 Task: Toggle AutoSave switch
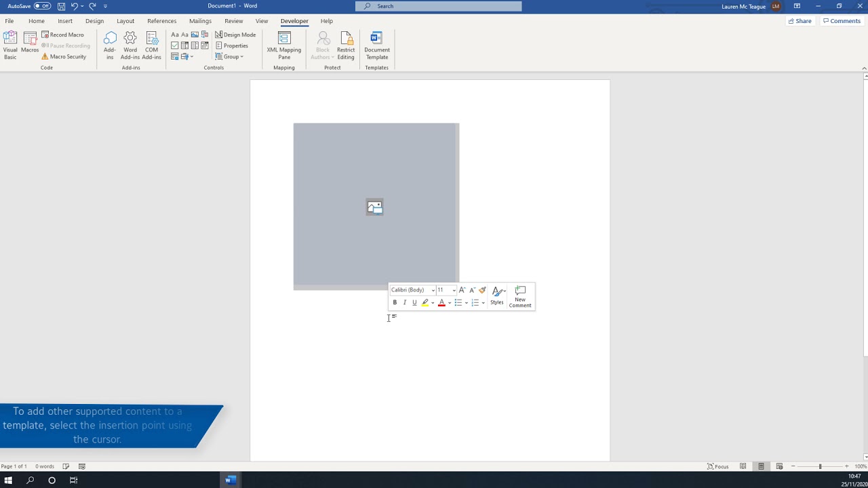[x=42, y=6]
